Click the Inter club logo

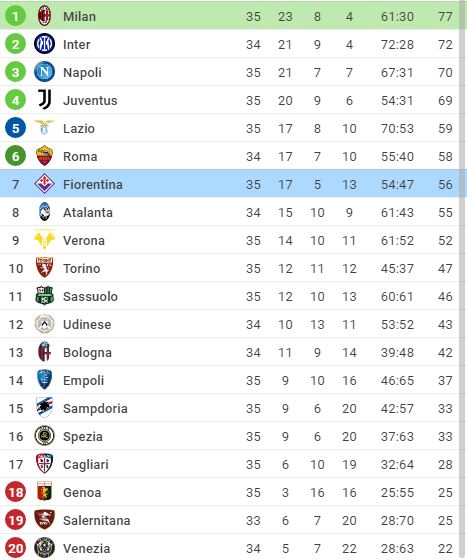pos(44,44)
